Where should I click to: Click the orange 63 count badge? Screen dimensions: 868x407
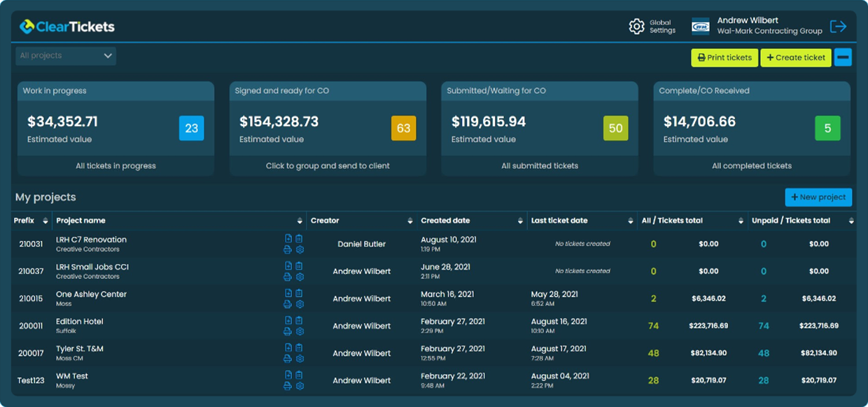403,128
